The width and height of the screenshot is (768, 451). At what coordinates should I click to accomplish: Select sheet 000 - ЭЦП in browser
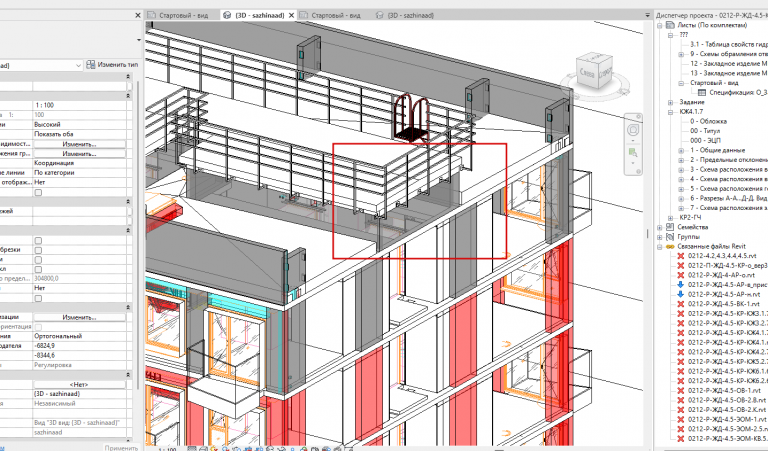(705, 141)
